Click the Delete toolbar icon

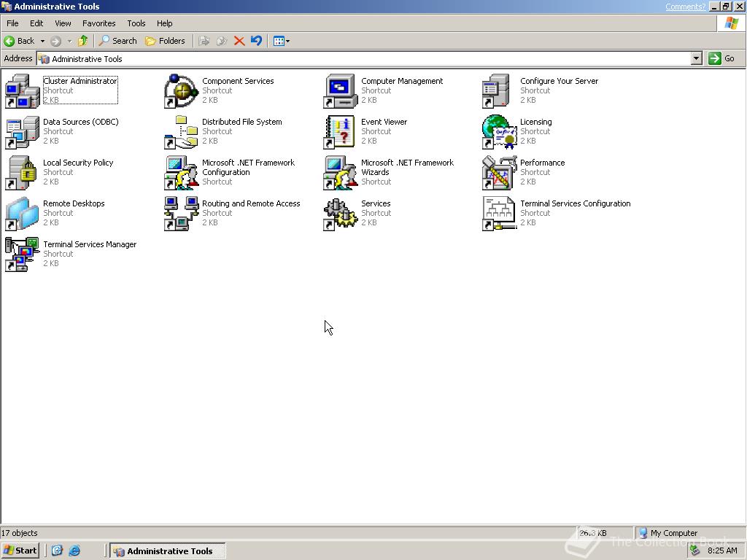[x=239, y=41]
